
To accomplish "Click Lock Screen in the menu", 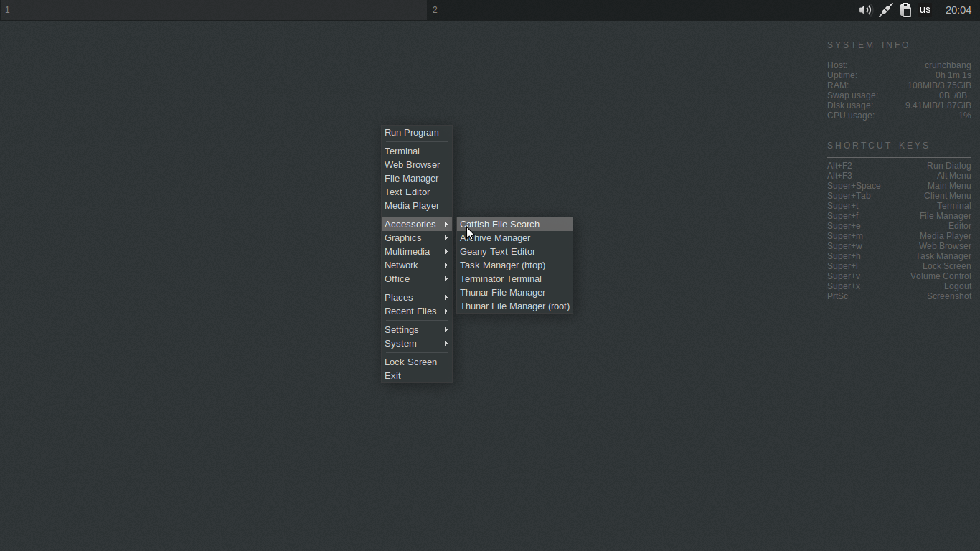I will [410, 362].
